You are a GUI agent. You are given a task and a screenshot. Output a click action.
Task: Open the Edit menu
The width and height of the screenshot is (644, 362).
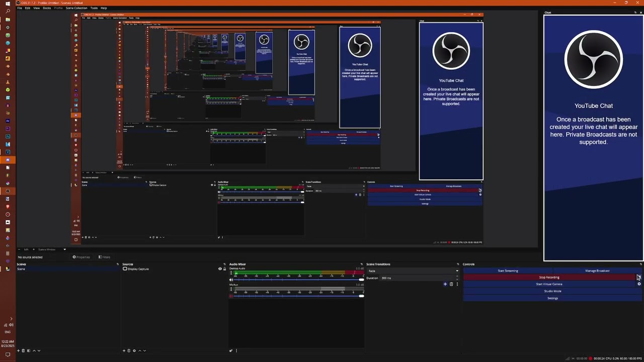click(28, 8)
